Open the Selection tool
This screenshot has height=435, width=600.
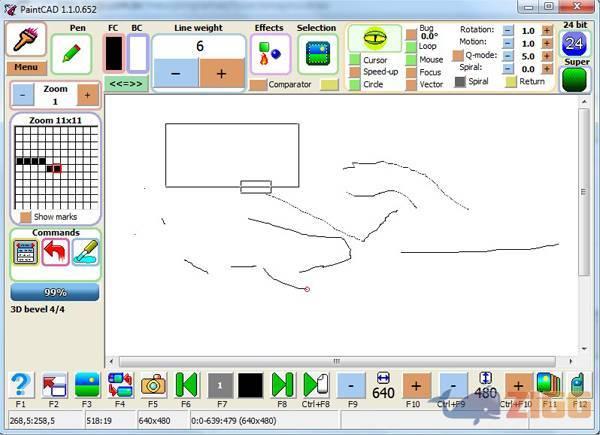317,55
